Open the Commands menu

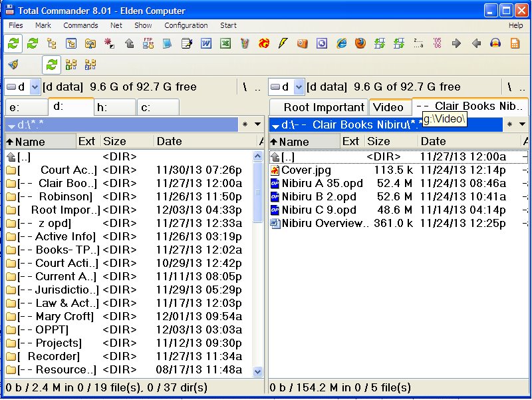(80, 25)
